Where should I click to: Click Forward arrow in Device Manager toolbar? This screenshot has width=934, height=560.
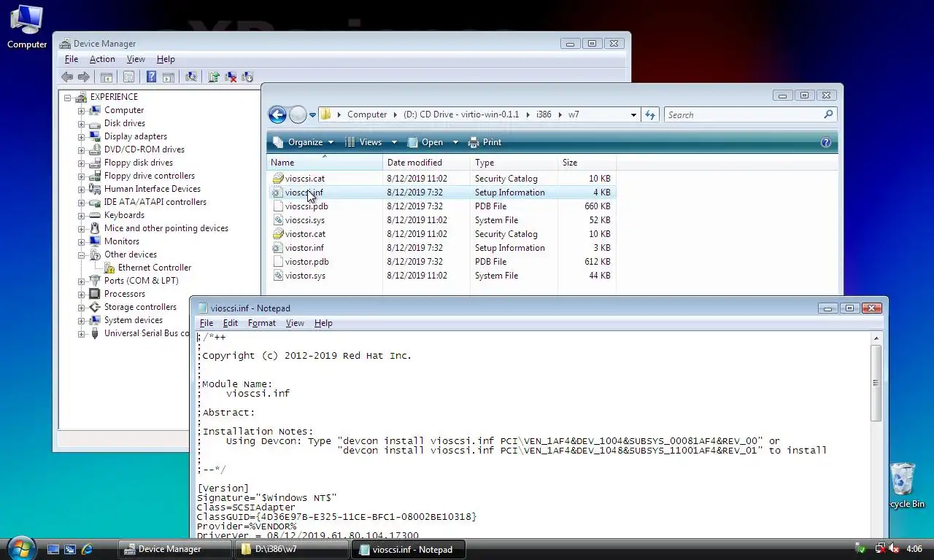tap(84, 77)
